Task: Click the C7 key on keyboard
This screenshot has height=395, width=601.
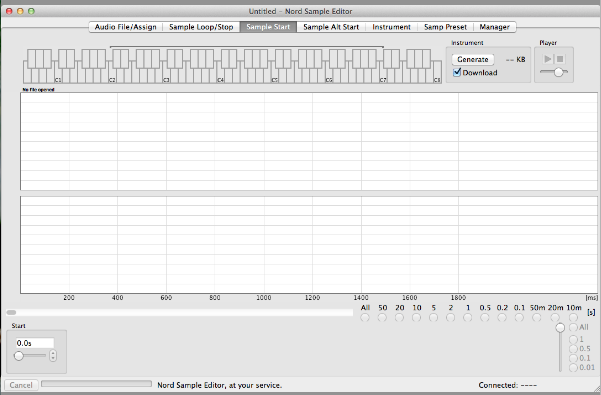Action: click(x=383, y=76)
